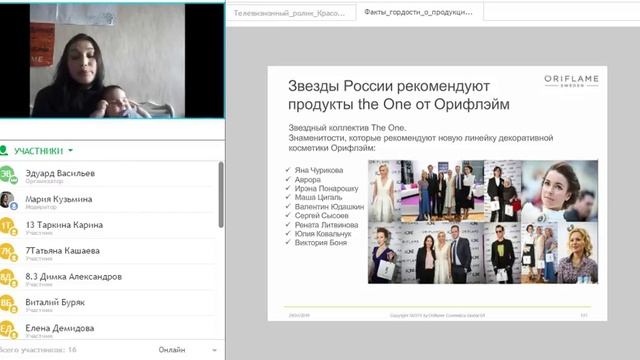The image size is (640, 360).
Task: Click Аврора in the slide list
Action: [x=308, y=180]
